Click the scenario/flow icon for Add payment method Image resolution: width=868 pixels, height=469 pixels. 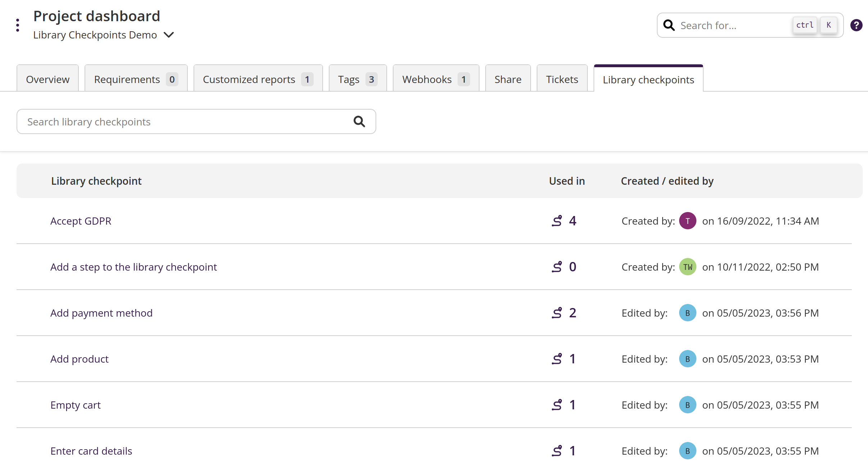556,312
